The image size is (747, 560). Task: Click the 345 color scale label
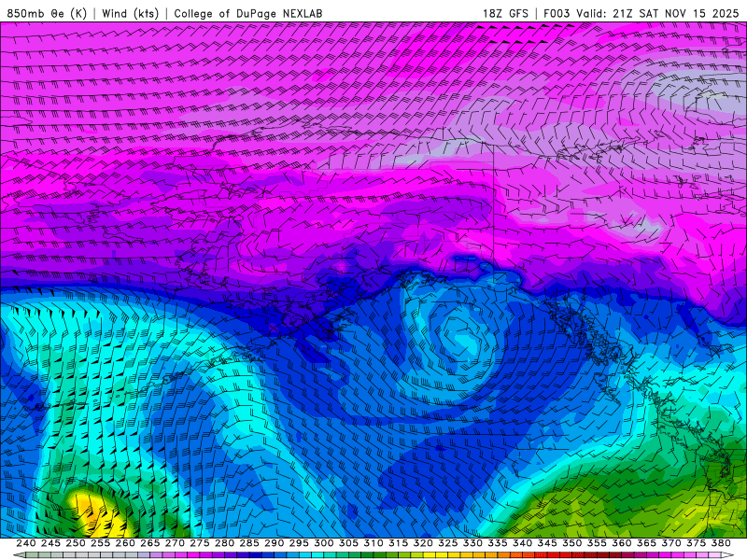click(x=547, y=543)
